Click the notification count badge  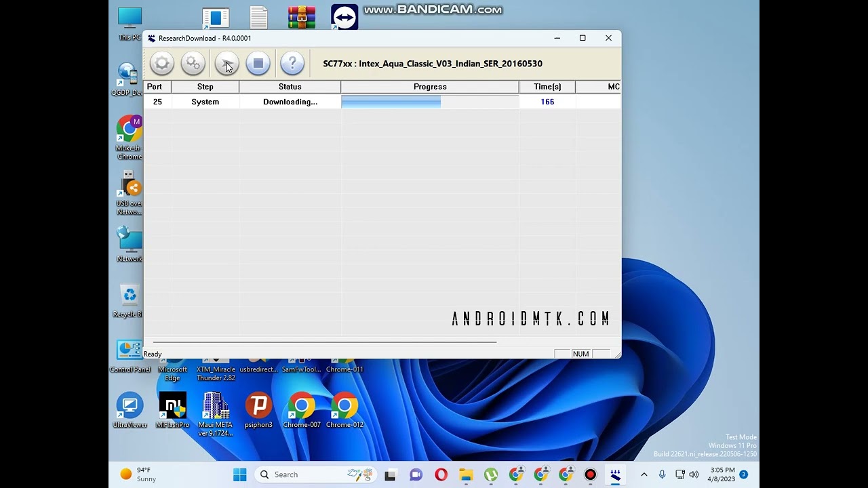click(744, 474)
